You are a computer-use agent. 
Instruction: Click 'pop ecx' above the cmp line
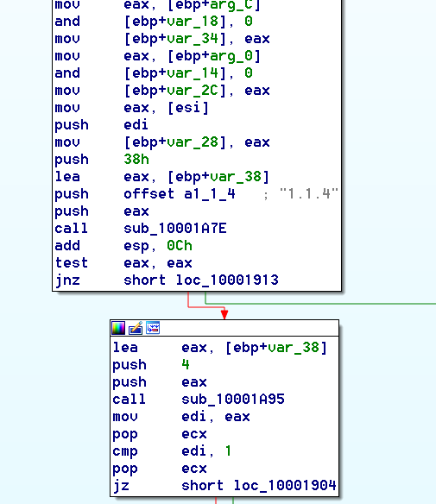160,434
